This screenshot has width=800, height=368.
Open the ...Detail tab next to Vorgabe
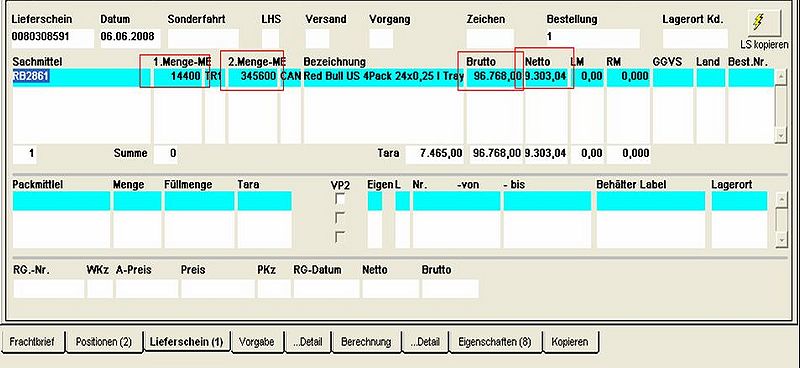(308, 342)
